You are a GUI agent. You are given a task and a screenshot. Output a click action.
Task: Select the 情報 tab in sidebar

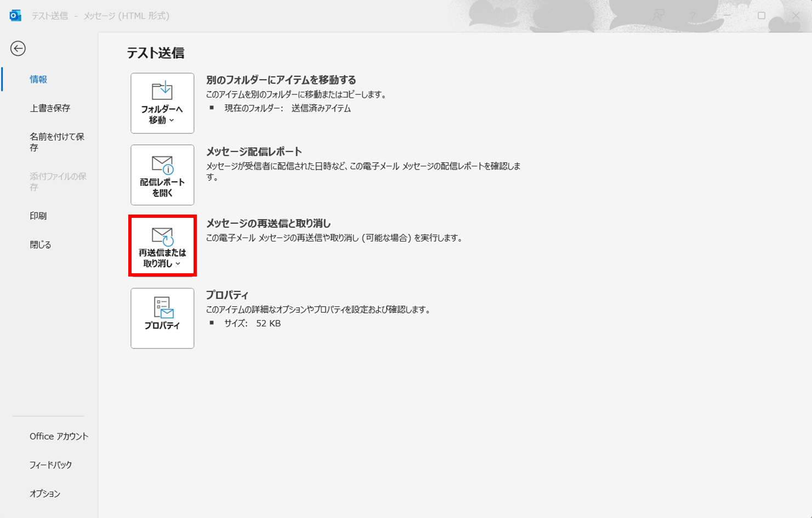(38, 80)
